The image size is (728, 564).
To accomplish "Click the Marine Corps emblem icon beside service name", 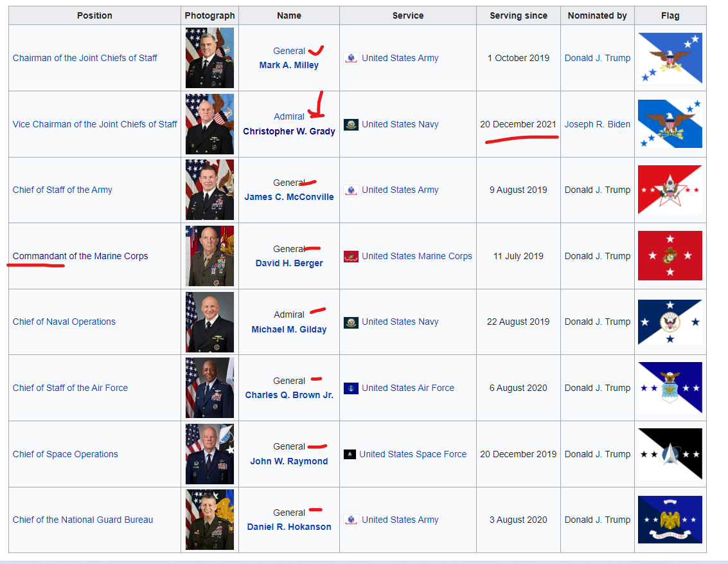I will tap(351, 257).
